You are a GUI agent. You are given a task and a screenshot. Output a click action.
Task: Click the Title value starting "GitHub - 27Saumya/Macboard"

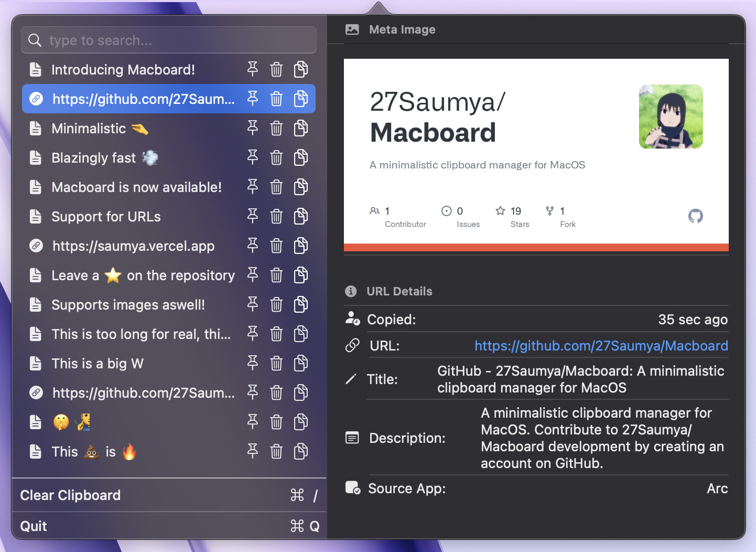pyautogui.click(x=581, y=379)
